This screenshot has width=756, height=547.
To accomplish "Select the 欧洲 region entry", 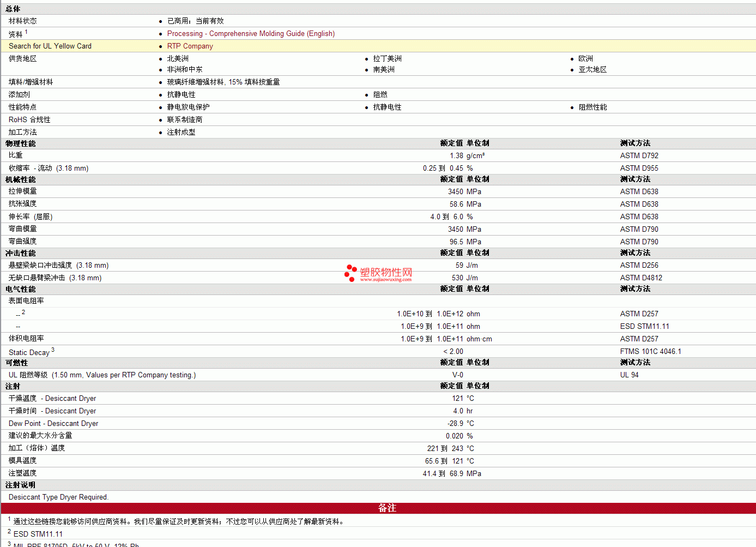I will (585, 59).
